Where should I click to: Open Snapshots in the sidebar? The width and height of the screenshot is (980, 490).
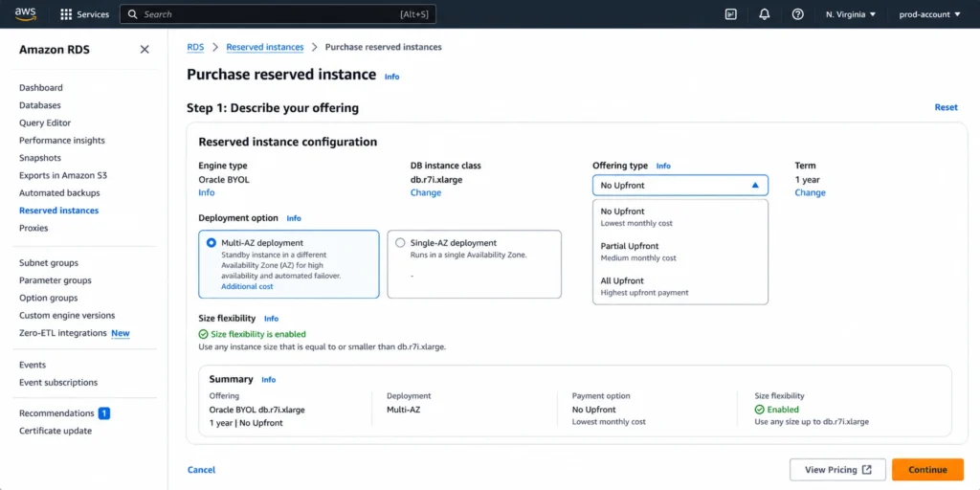tap(40, 158)
